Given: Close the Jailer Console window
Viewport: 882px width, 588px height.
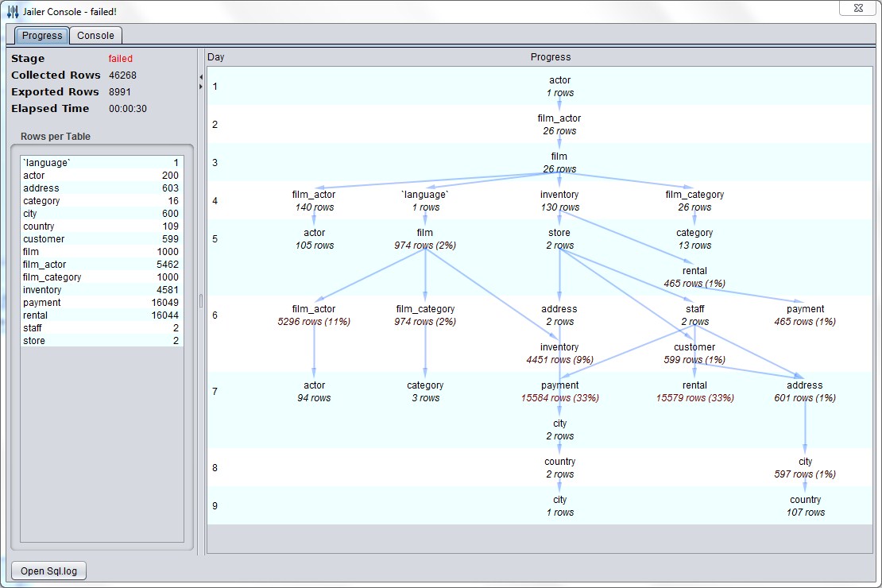Looking at the screenshot, I should click(x=859, y=7).
